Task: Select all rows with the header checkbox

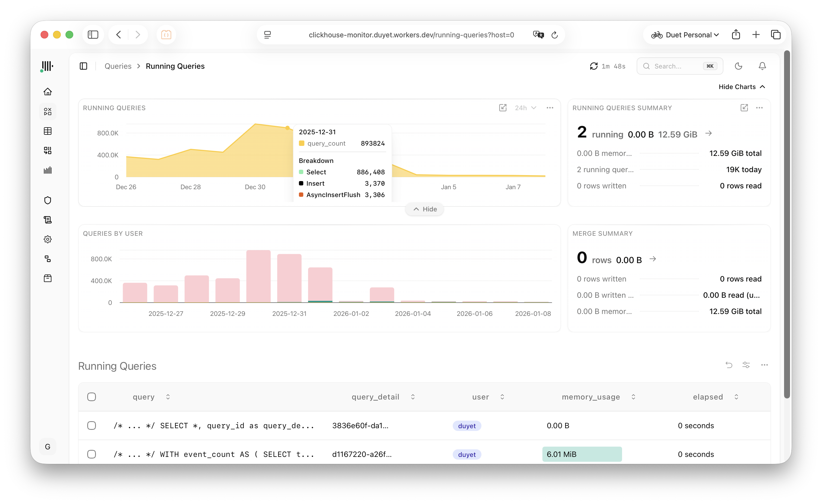Action: point(91,397)
